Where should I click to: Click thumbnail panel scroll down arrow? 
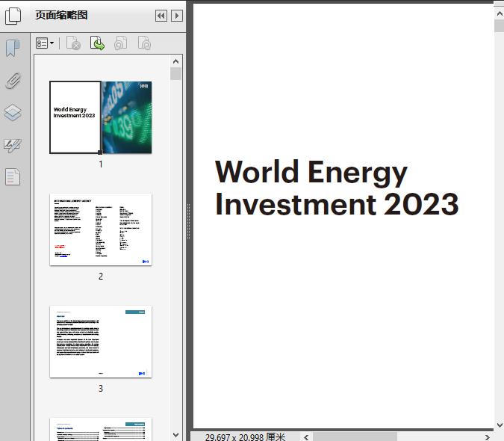pos(175,435)
